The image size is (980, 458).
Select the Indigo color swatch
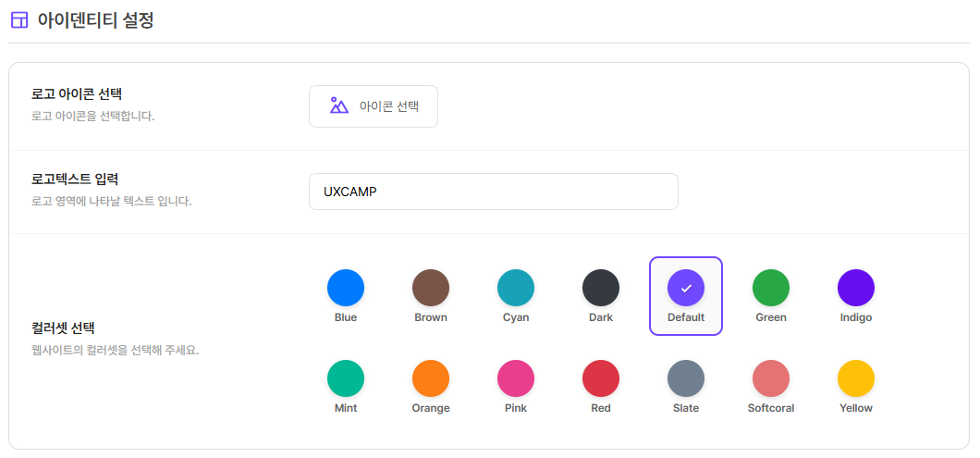tap(856, 288)
